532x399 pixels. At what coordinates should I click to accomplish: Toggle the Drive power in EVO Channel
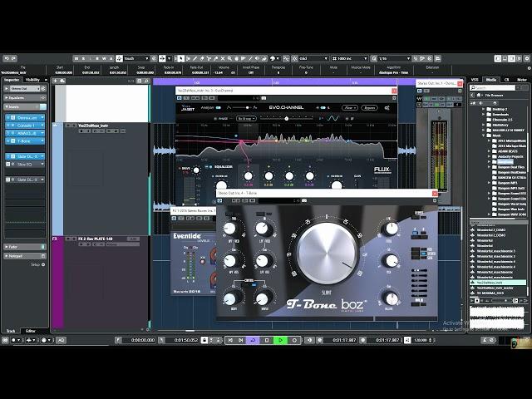pyautogui.click(x=180, y=168)
